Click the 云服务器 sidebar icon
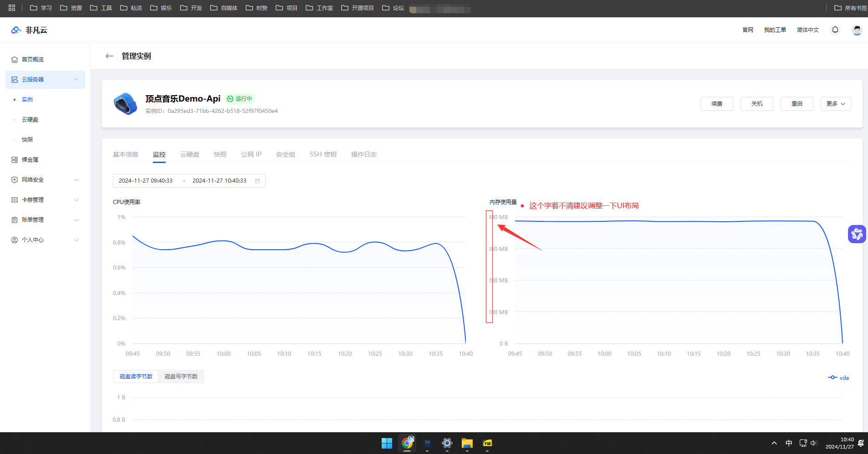Screen dimensions: 868x454 coord(15,80)
